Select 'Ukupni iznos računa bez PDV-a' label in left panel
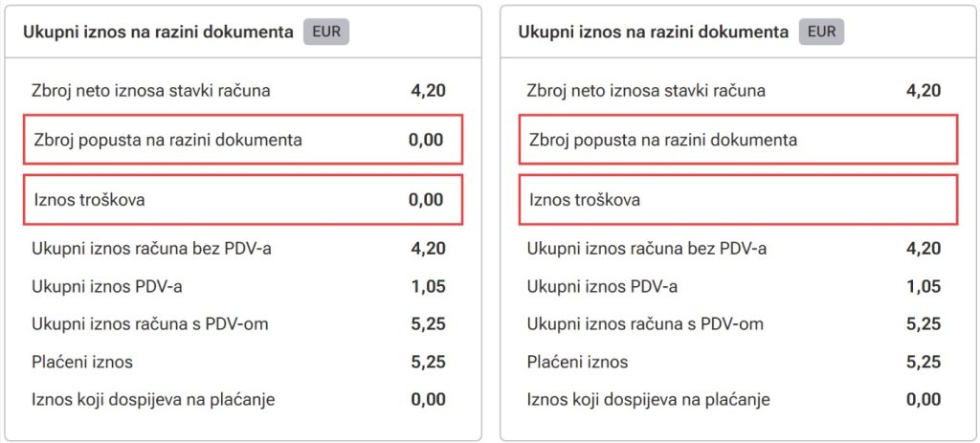Screen dimensions: 980x443 pyautogui.click(x=151, y=249)
